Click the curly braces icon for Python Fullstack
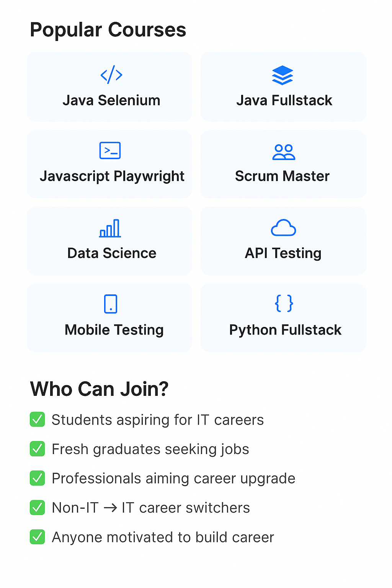 (x=284, y=304)
